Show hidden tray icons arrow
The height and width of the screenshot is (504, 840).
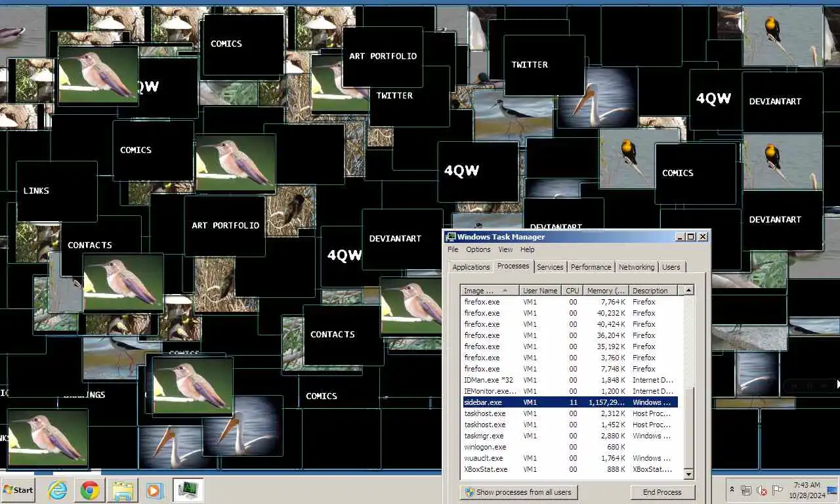pyautogui.click(x=732, y=490)
